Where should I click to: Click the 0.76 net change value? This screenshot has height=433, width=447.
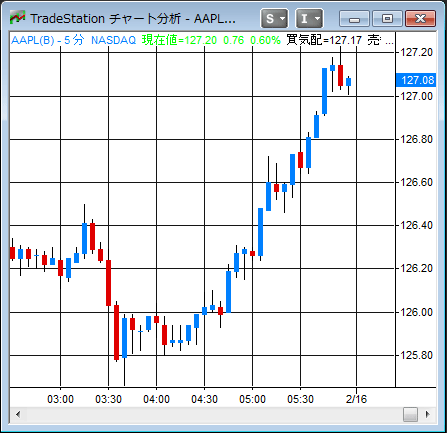pos(234,41)
